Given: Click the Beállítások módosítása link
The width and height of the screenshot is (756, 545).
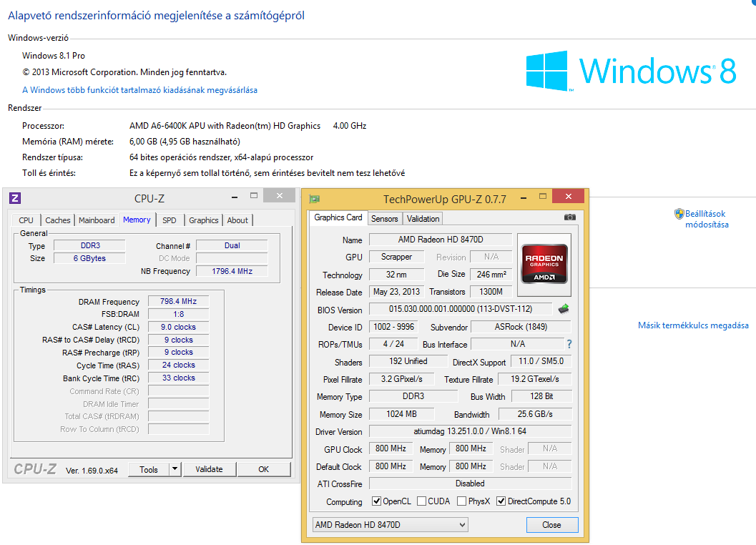Looking at the screenshot, I should 707,219.
